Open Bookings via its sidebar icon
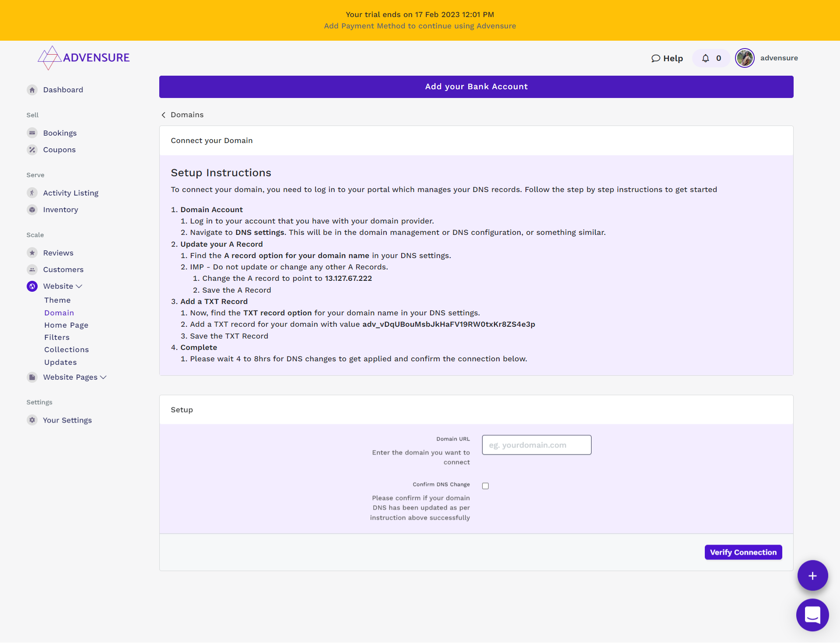This screenshot has height=643, width=840. (32, 133)
